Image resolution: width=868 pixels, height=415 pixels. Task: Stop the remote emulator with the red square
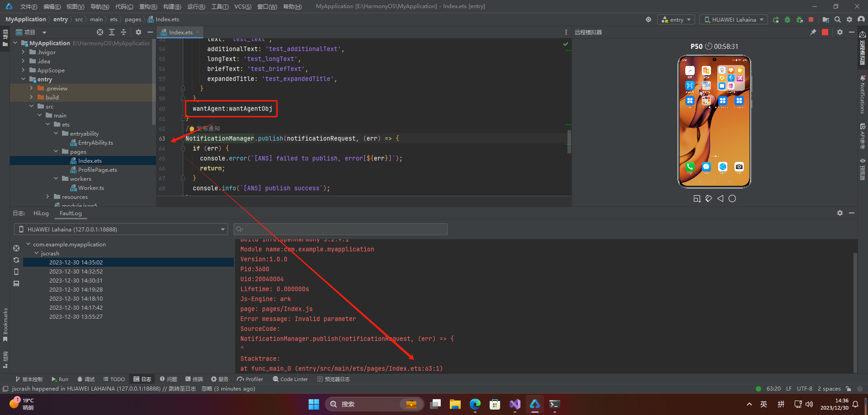click(825, 32)
